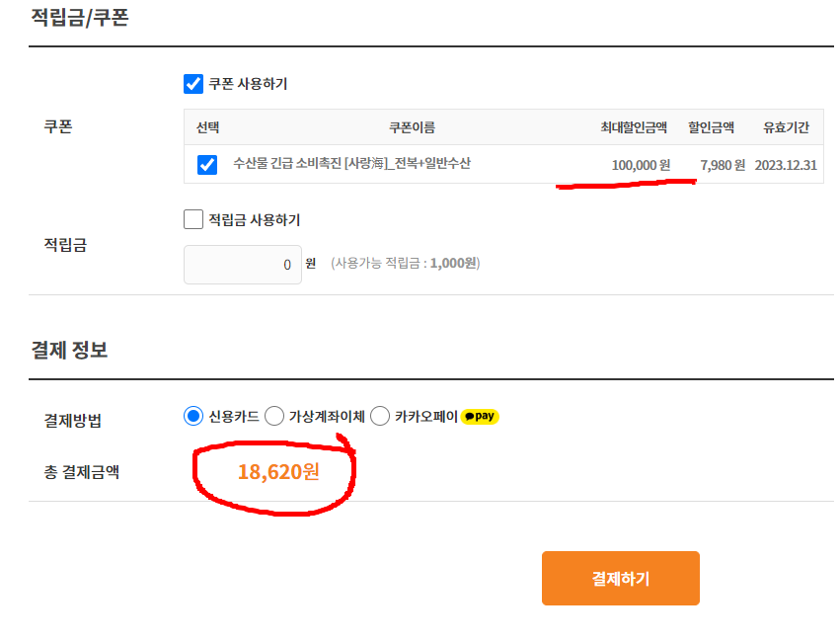Select the 신용카드 payment radio button

(x=193, y=416)
